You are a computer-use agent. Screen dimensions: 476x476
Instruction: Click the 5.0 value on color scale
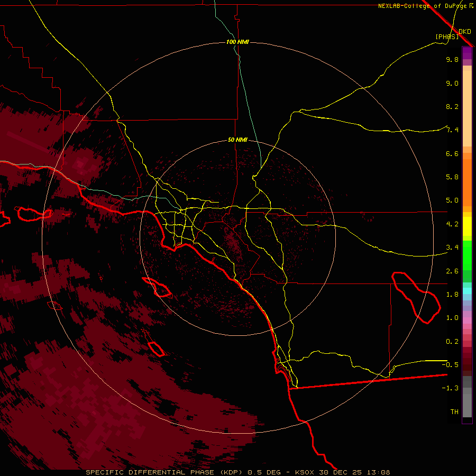pos(452,200)
